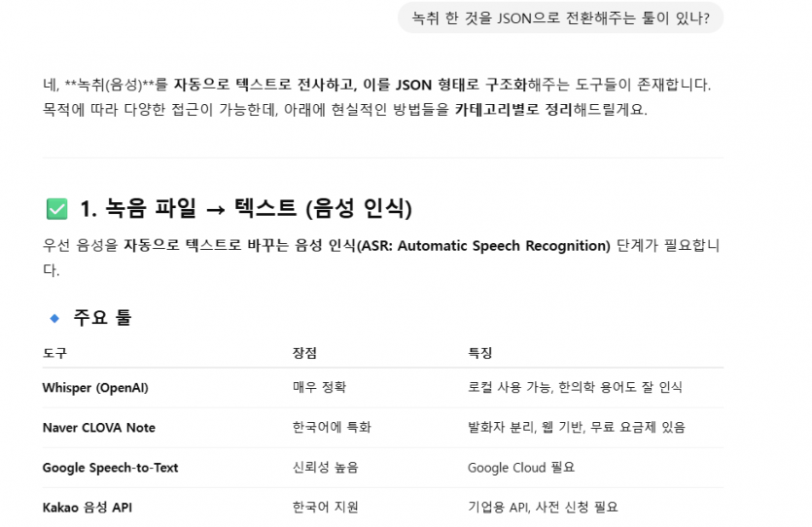Click the 도구 column header
The width and height of the screenshot is (812, 527).
[54, 353]
